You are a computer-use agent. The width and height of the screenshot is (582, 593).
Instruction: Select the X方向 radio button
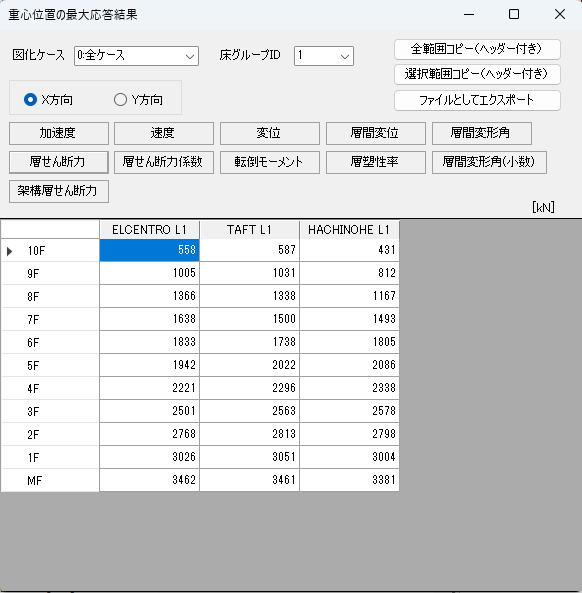click(x=31, y=100)
